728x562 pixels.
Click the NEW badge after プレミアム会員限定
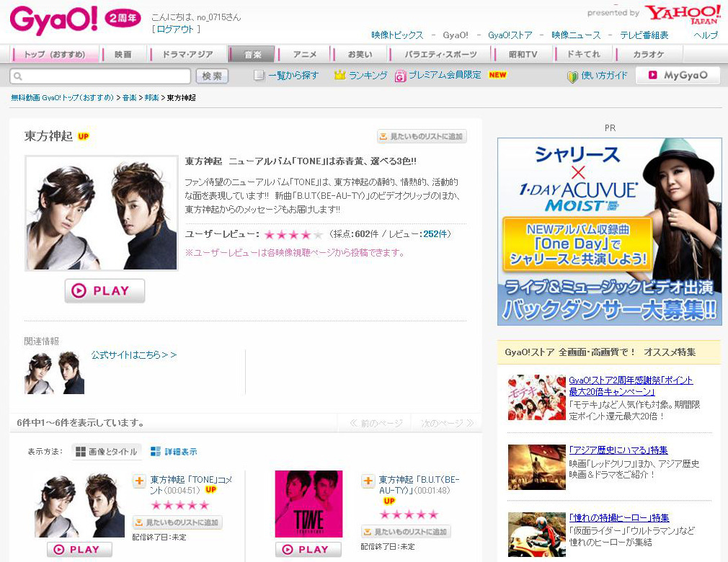(x=497, y=75)
